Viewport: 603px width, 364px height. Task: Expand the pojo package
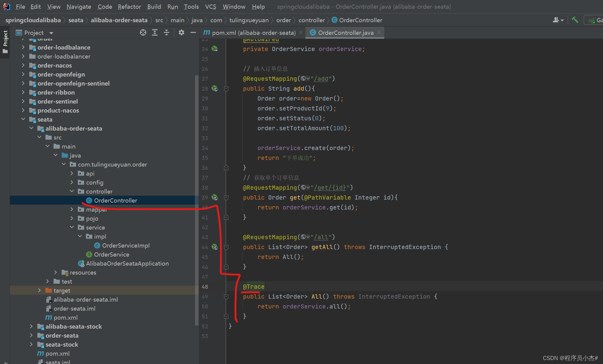(x=72, y=218)
